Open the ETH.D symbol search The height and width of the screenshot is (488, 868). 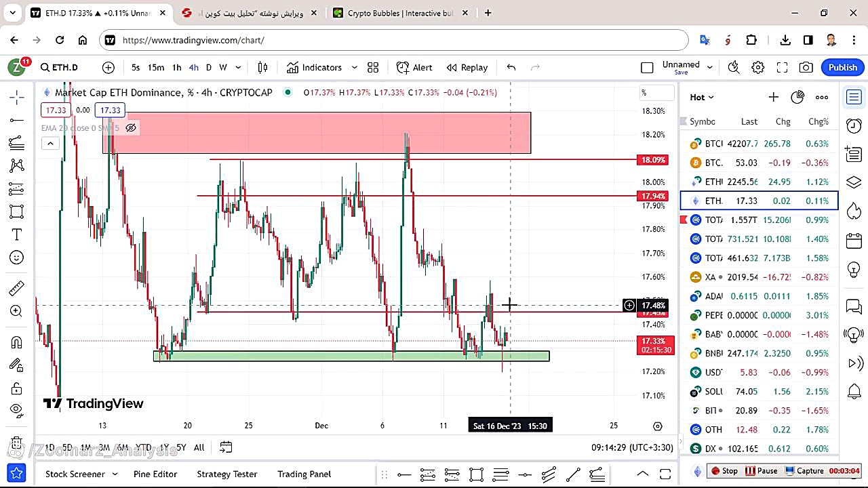[60, 67]
